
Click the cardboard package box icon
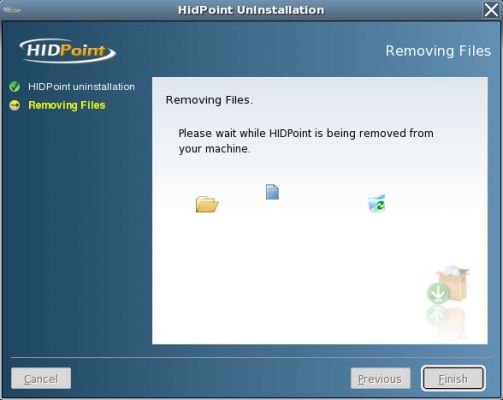click(452, 283)
